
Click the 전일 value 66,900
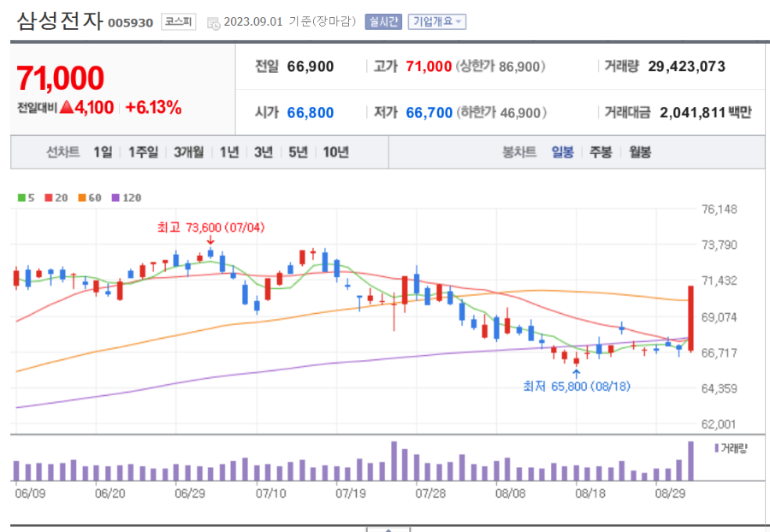point(311,66)
